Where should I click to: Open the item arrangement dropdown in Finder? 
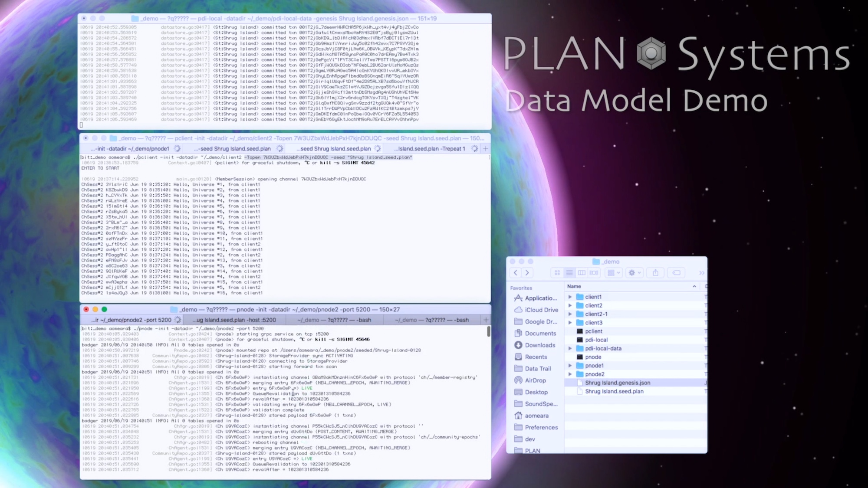613,273
